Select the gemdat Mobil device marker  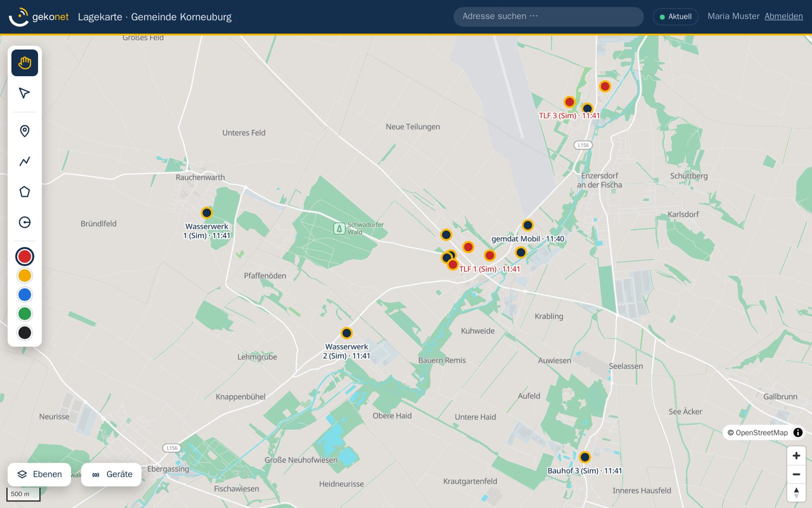(528, 225)
